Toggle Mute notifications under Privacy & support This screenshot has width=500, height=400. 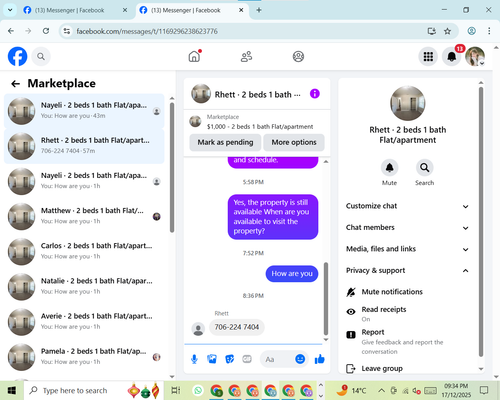pyautogui.click(x=407, y=292)
